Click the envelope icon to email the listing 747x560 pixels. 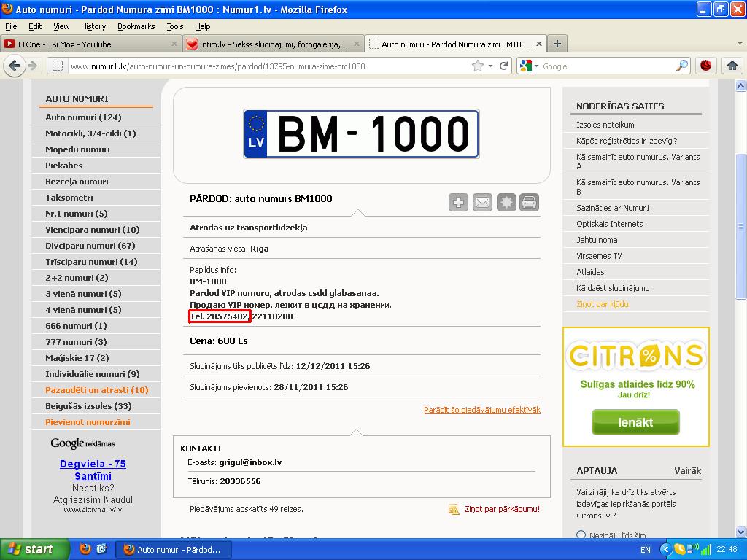pos(482,203)
